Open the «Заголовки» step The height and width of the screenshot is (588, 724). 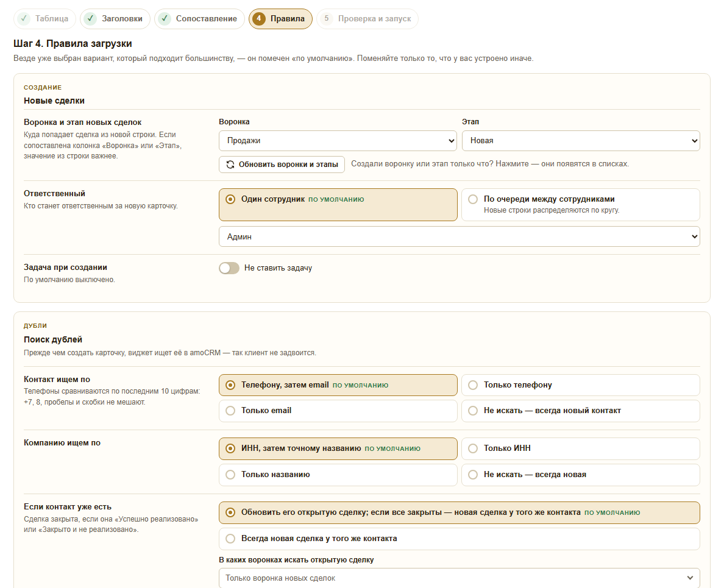pyautogui.click(x=115, y=19)
